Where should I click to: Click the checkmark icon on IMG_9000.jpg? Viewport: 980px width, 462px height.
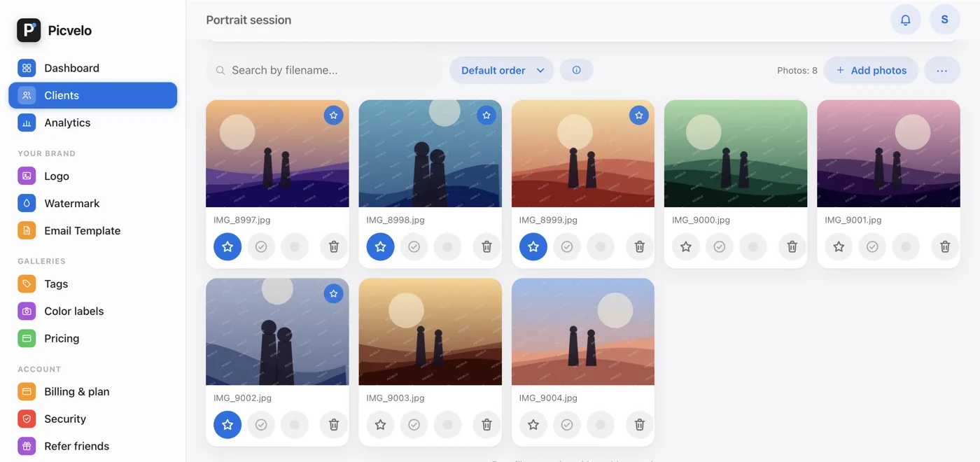[719, 246]
